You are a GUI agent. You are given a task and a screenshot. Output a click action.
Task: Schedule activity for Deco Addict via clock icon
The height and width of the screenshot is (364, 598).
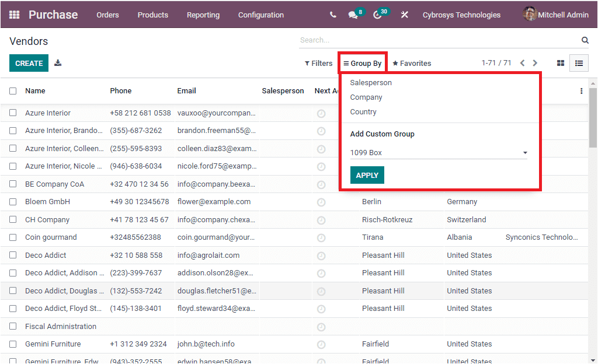(321, 255)
